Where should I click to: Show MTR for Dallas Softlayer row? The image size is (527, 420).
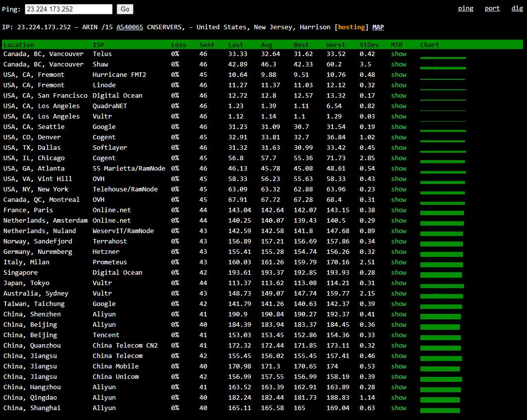point(398,147)
